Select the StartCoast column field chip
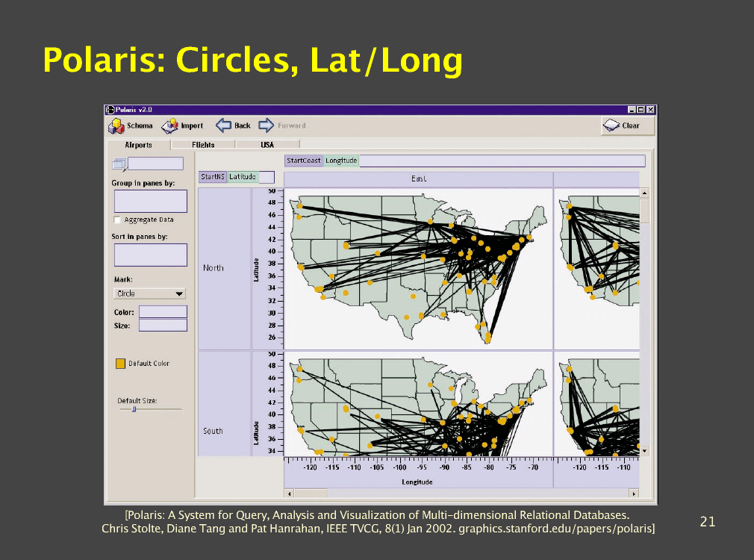 pos(303,161)
